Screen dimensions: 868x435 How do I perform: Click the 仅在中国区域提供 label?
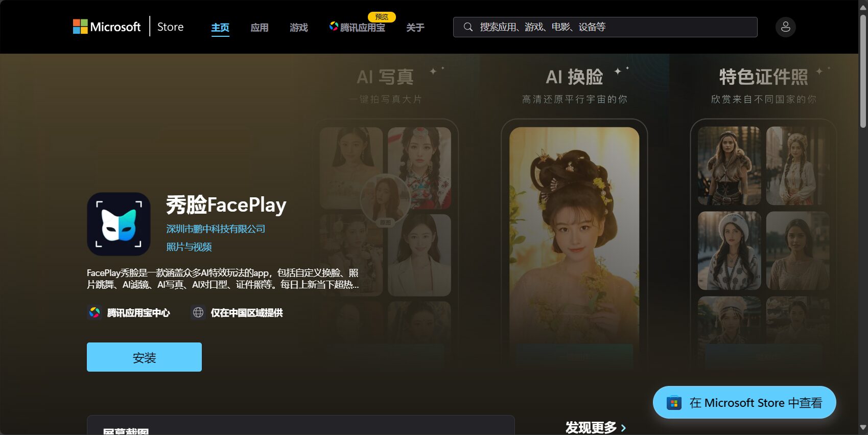point(247,313)
